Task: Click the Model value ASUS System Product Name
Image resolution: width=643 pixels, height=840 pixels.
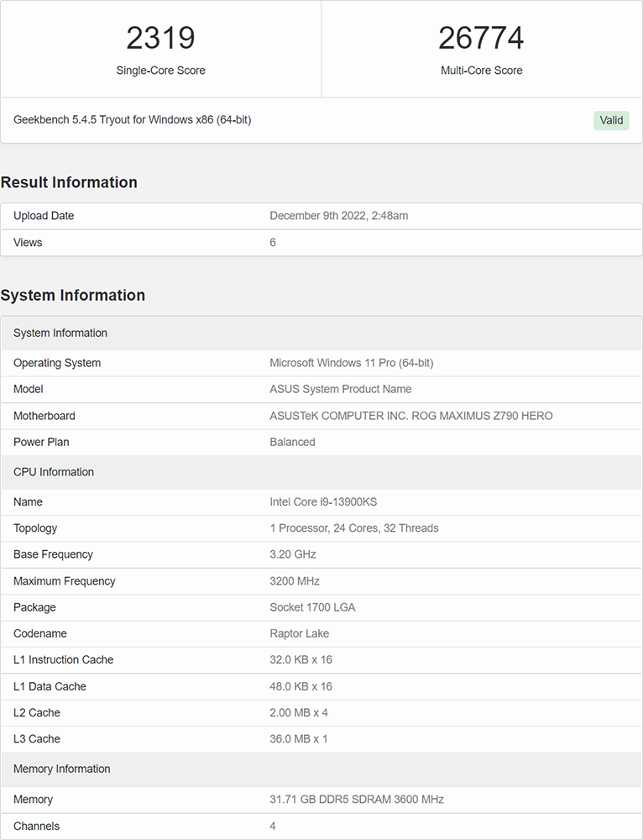Action: click(341, 389)
